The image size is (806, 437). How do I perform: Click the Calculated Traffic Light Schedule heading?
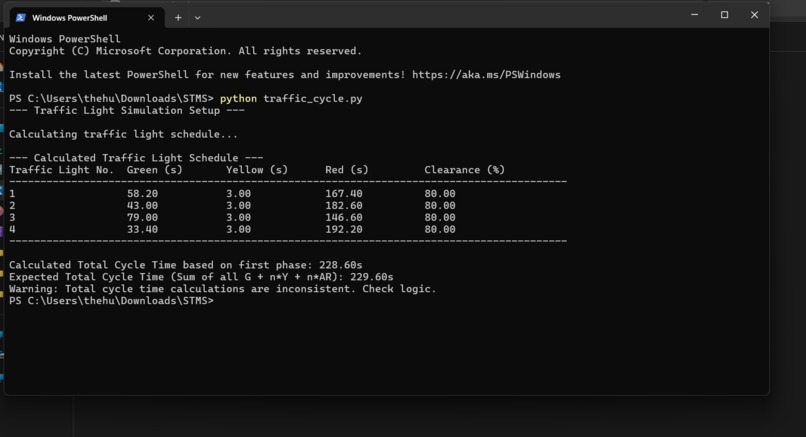click(136, 158)
